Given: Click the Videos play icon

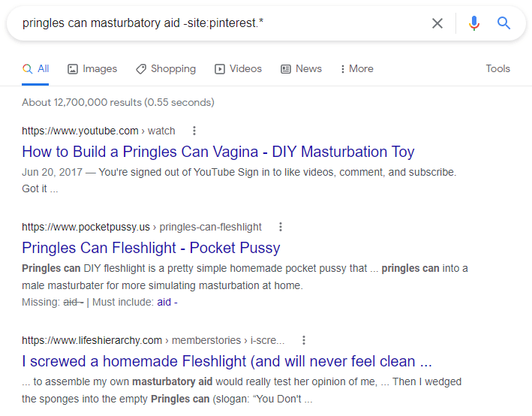Looking at the screenshot, I should [220, 69].
